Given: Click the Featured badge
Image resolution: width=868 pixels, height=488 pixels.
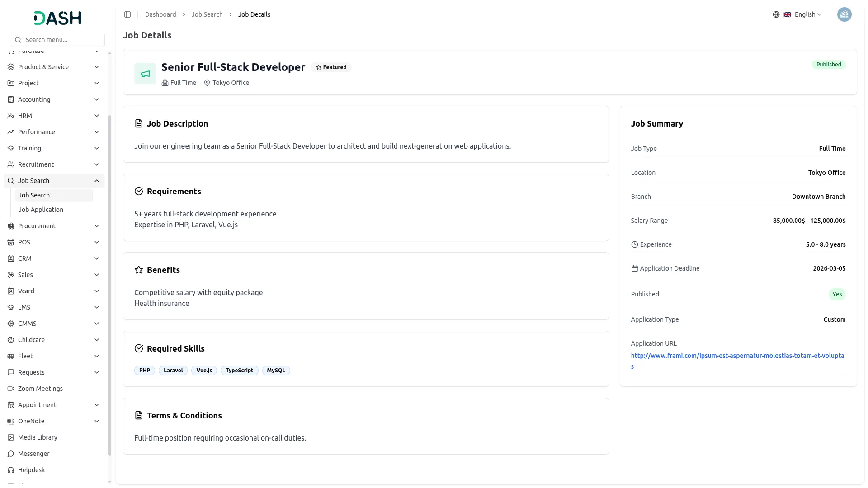Looking at the screenshot, I should tap(331, 67).
